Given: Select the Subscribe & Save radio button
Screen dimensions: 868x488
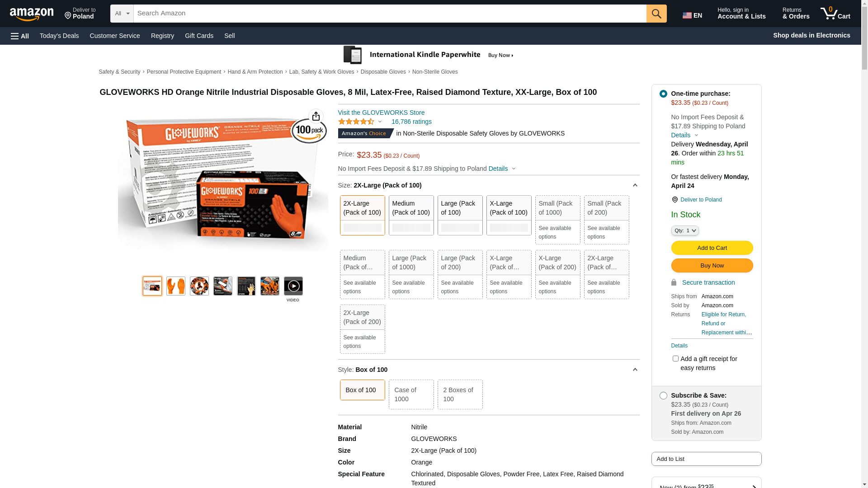Looking at the screenshot, I should point(663,396).
